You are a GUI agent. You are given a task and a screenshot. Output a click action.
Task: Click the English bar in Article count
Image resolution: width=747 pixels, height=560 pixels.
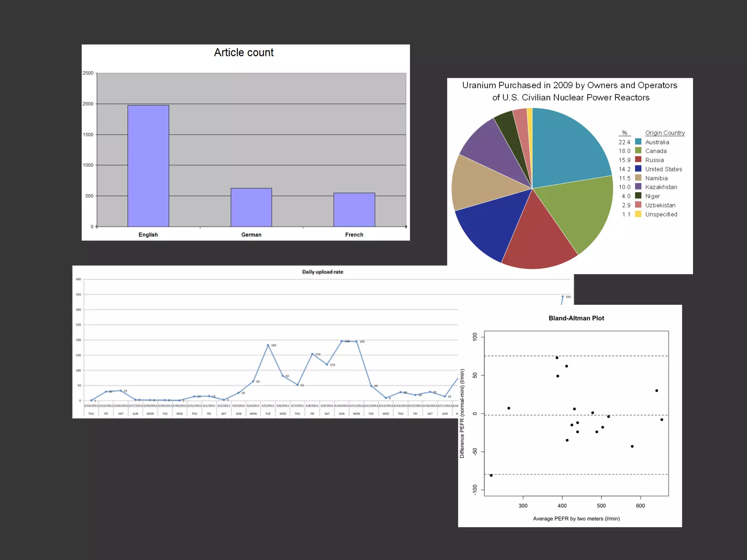[148, 166]
